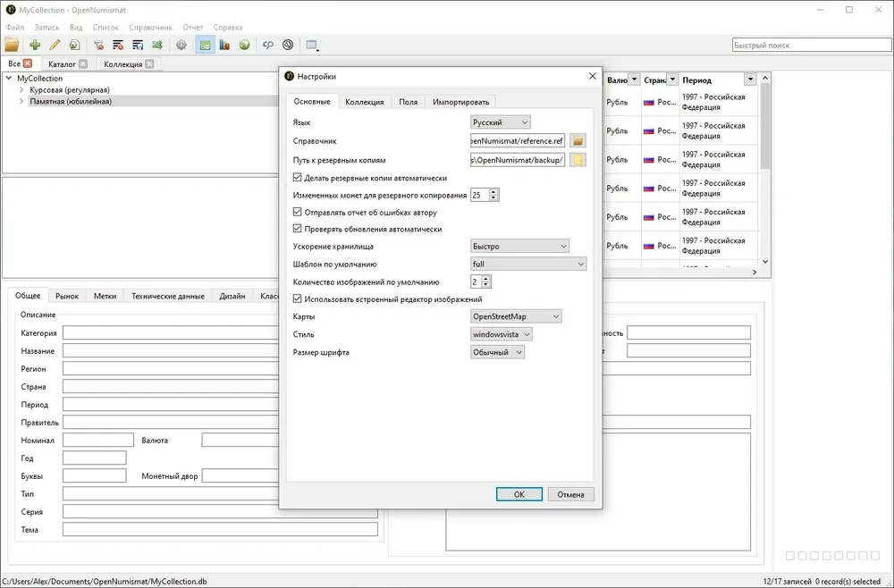Open the Дизайн detail tab
The image size is (894, 588).
[x=232, y=297]
